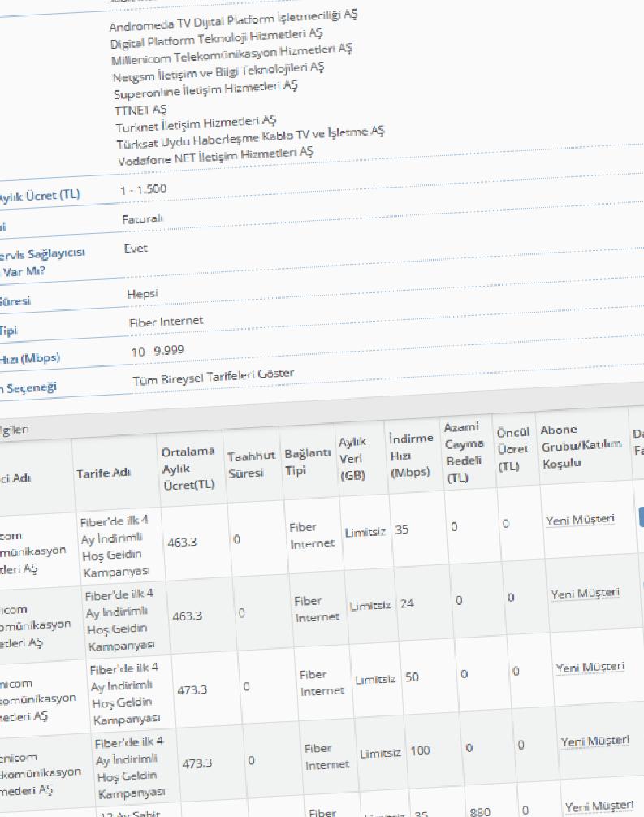
Task: Open 'Yeni Müşteri' link in 100 Mbps row
Action: pyautogui.click(x=595, y=741)
